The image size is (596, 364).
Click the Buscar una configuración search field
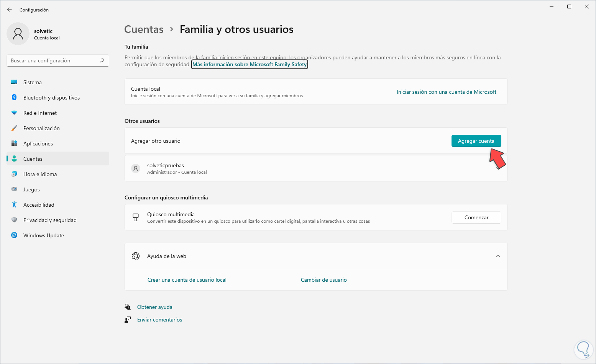pos(54,60)
